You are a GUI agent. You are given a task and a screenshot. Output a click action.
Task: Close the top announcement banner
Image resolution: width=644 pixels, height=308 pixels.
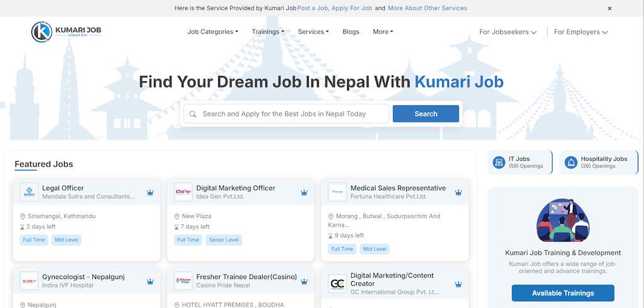tap(609, 9)
